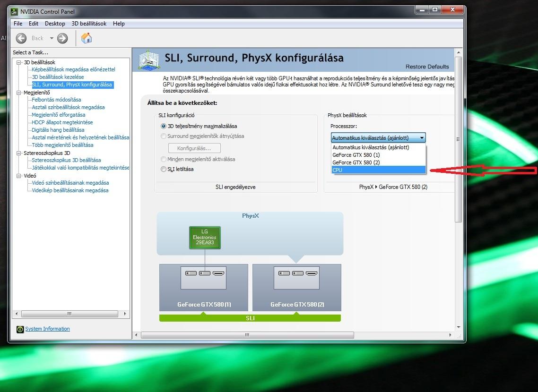Click the LG Electronics 29EA93 display box
The image size is (538, 392).
coord(205,238)
